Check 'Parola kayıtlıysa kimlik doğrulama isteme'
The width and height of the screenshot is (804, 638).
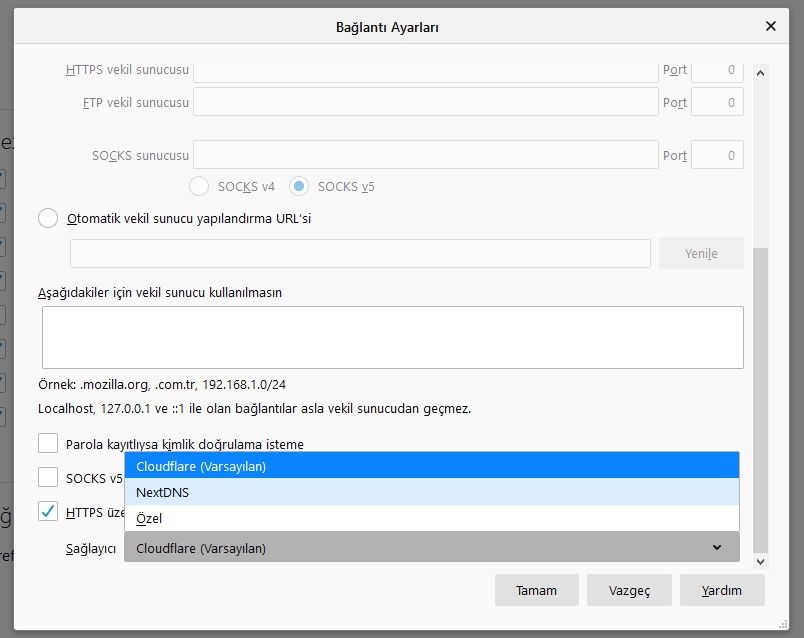click(46, 444)
